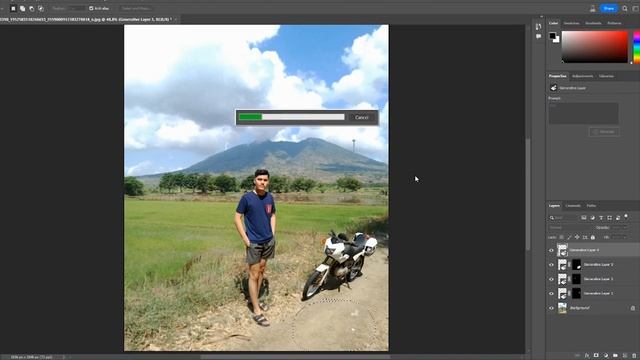
Task: Hide Generative Layer 2 with eye icon
Action: coord(551,279)
